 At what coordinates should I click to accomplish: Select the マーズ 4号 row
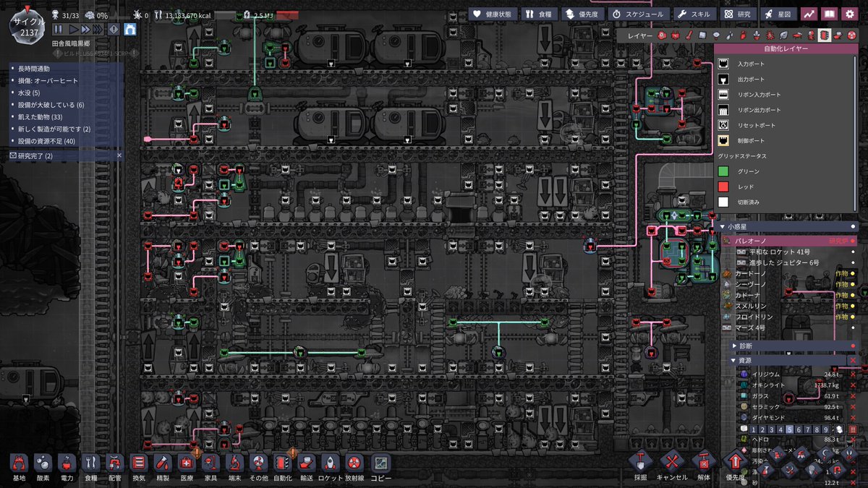pyautogui.click(x=790, y=328)
